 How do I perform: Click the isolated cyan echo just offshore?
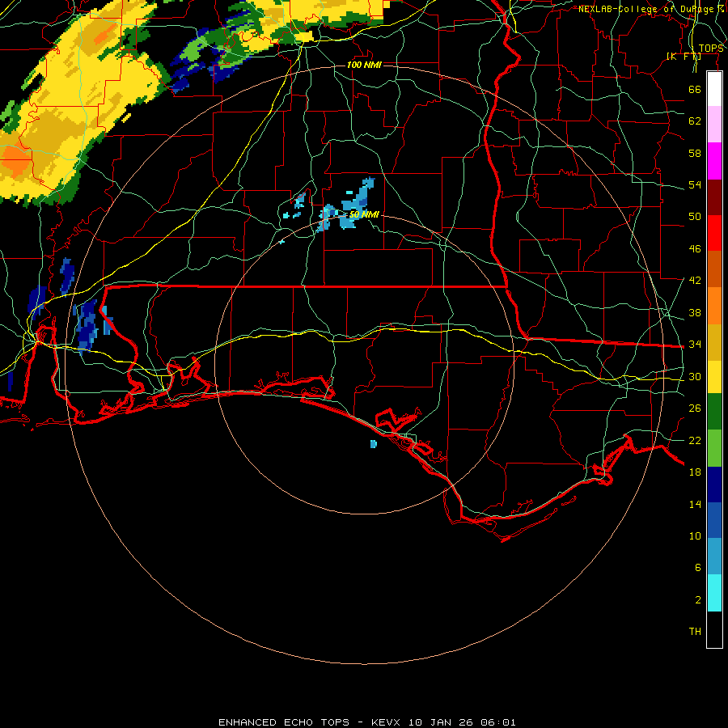pyautogui.click(x=373, y=444)
